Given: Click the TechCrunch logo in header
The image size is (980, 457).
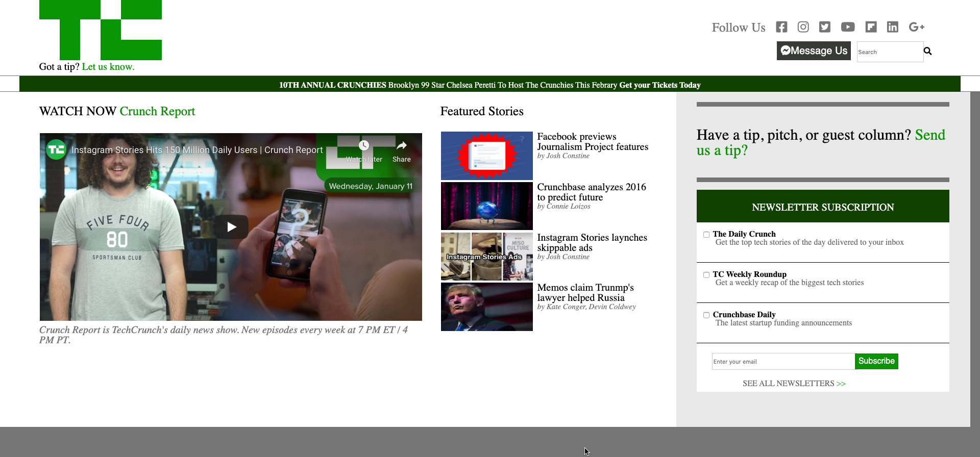Looking at the screenshot, I should (x=101, y=30).
